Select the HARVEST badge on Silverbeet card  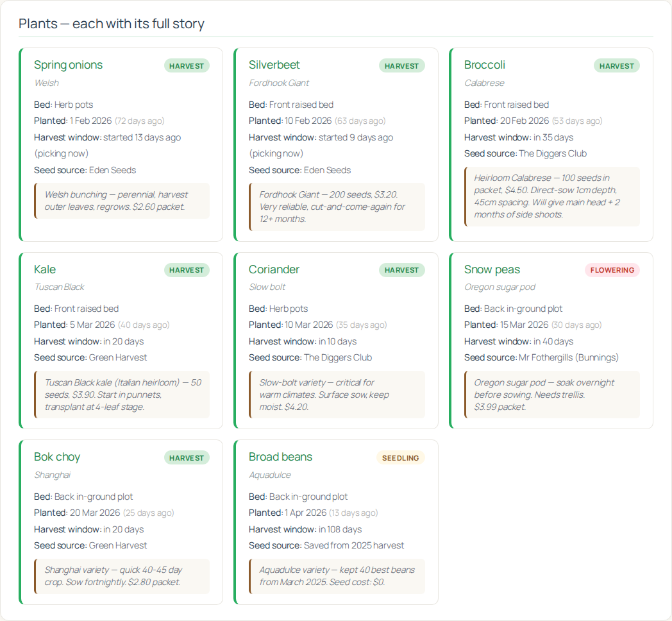[x=401, y=66]
